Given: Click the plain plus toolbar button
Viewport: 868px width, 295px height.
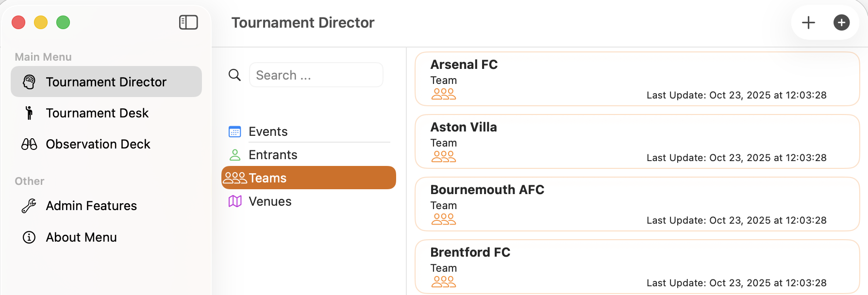Looking at the screenshot, I should click(x=808, y=22).
